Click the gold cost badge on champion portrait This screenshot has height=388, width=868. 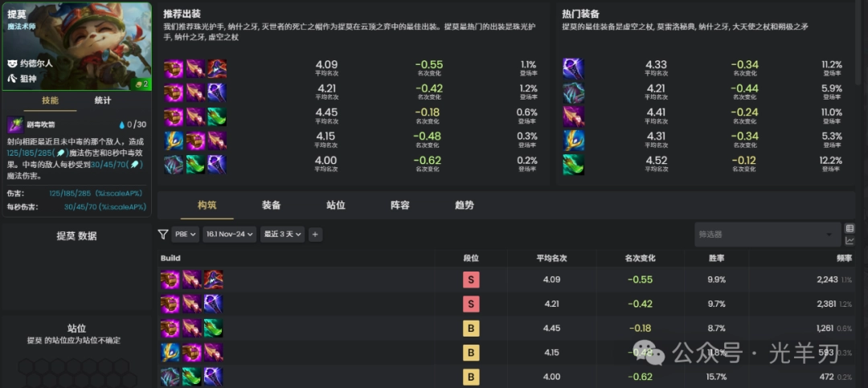coord(141,83)
